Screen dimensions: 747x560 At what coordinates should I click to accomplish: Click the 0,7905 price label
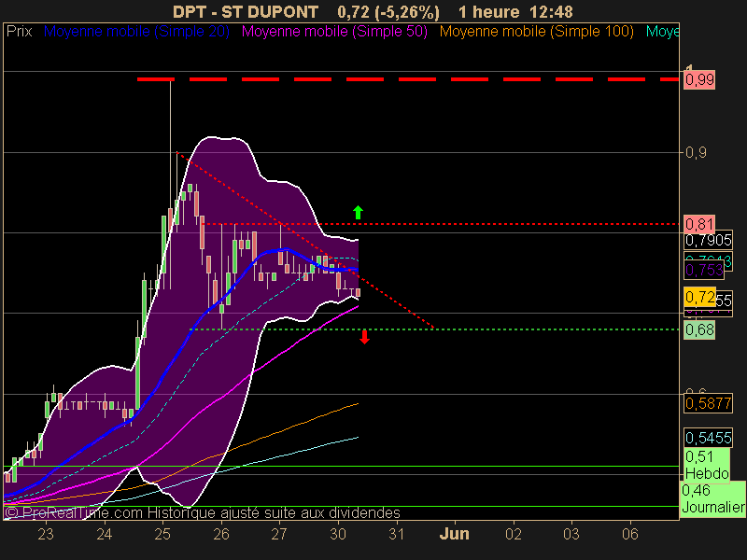pos(708,241)
